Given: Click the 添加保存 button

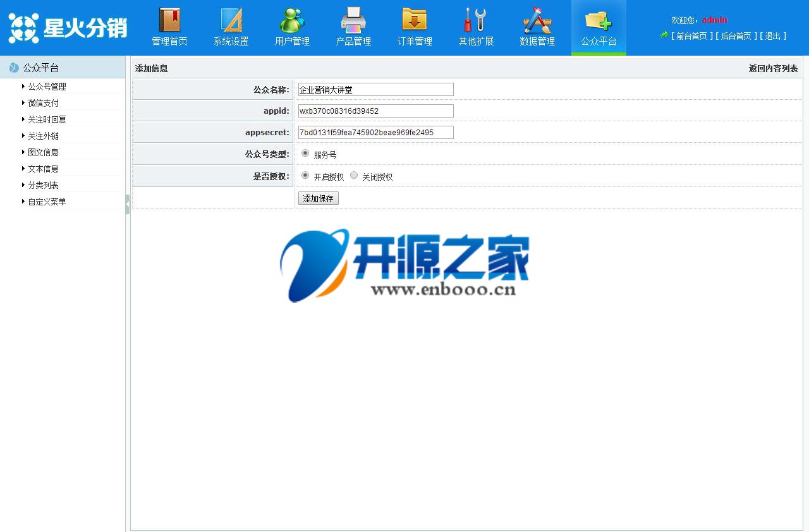Looking at the screenshot, I should pyautogui.click(x=319, y=198).
